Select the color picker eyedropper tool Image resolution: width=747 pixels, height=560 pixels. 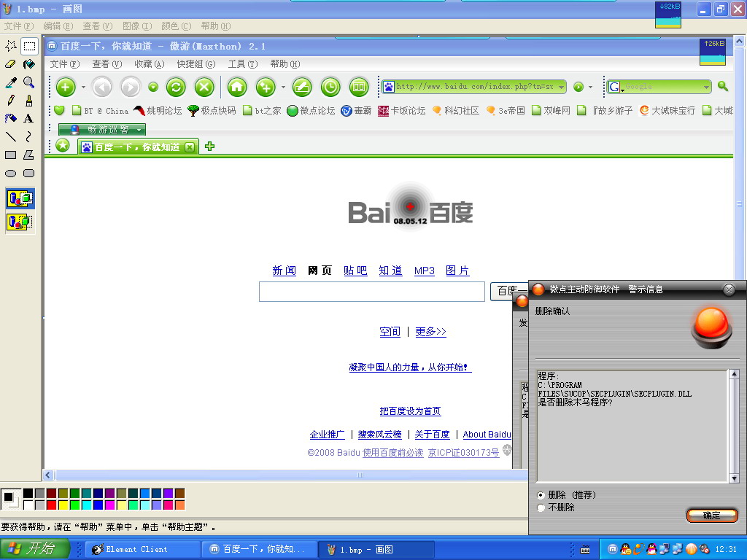click(10, 82)
